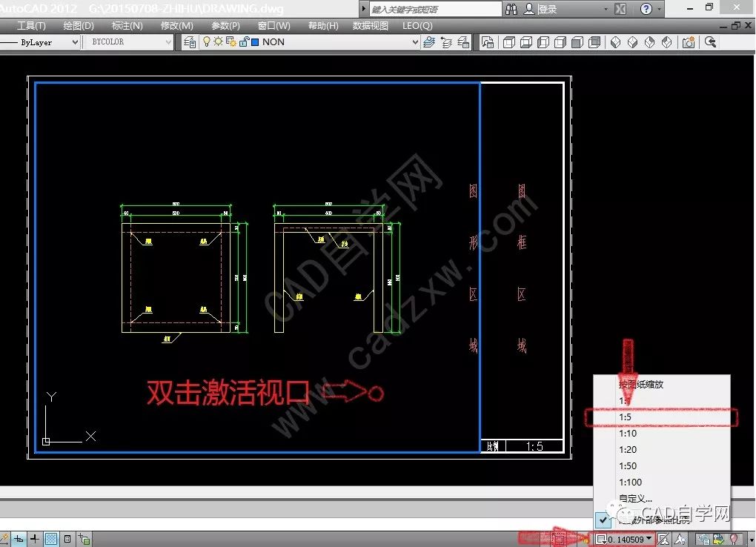Click the binoculars search icon in title bar
Viewport: 756px width, 547px height.
pyautogui.click(x=511, y=9)
